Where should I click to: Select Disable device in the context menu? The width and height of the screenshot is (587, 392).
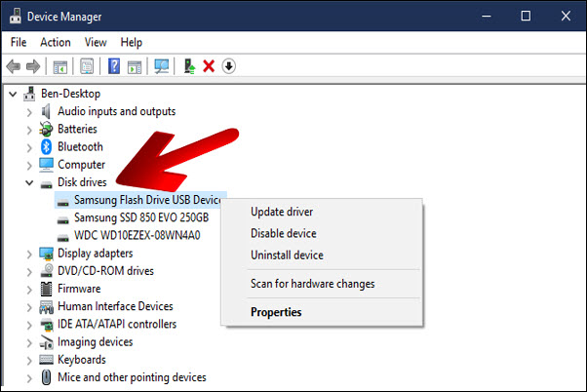tap(284, 233)
